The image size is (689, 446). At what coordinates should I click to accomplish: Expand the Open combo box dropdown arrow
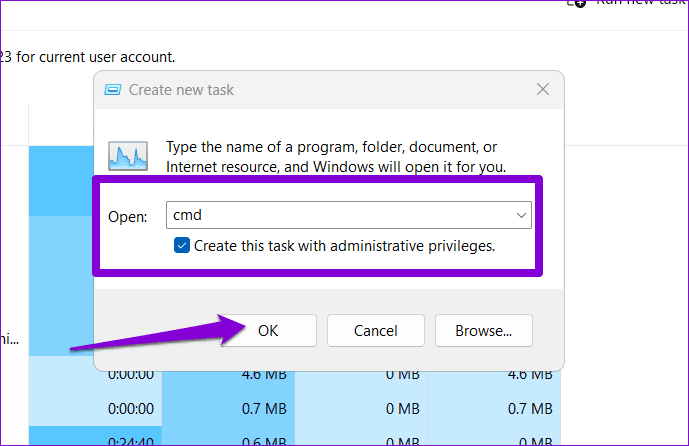click(520, 215)
